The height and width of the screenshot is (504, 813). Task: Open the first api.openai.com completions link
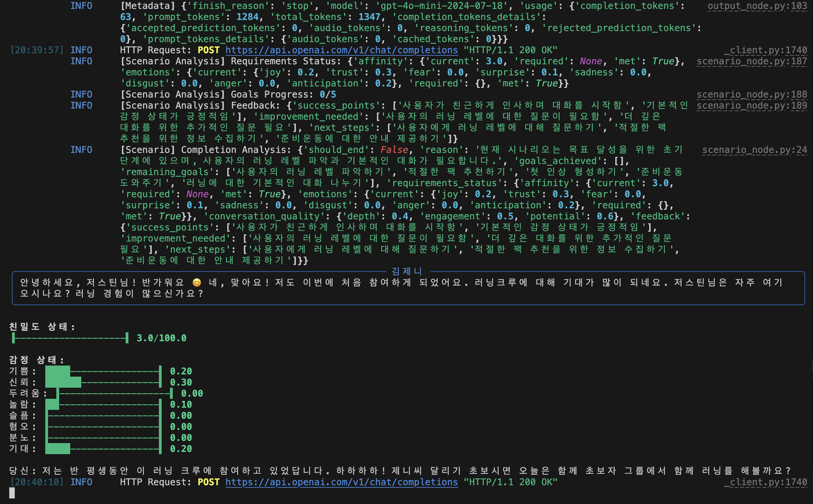[341, 50]
